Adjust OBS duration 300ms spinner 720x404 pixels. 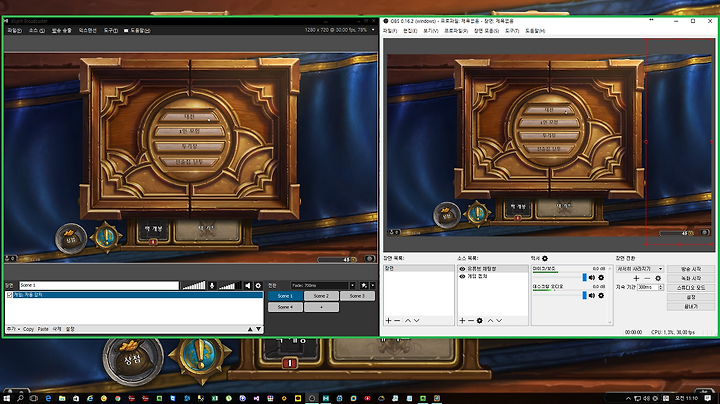[661, 287]
